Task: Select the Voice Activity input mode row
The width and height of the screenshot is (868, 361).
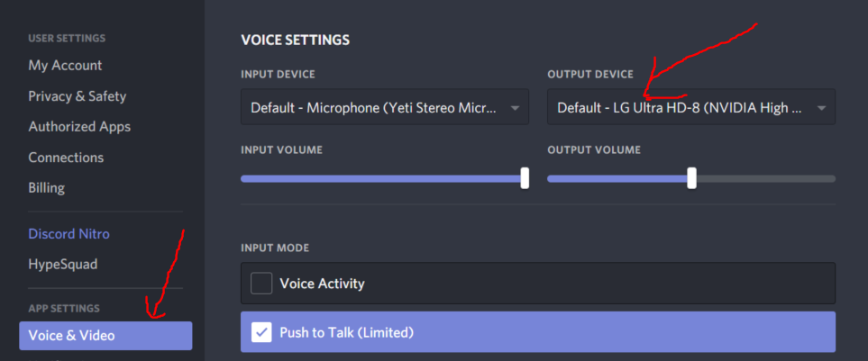Action: click(538, 283)
